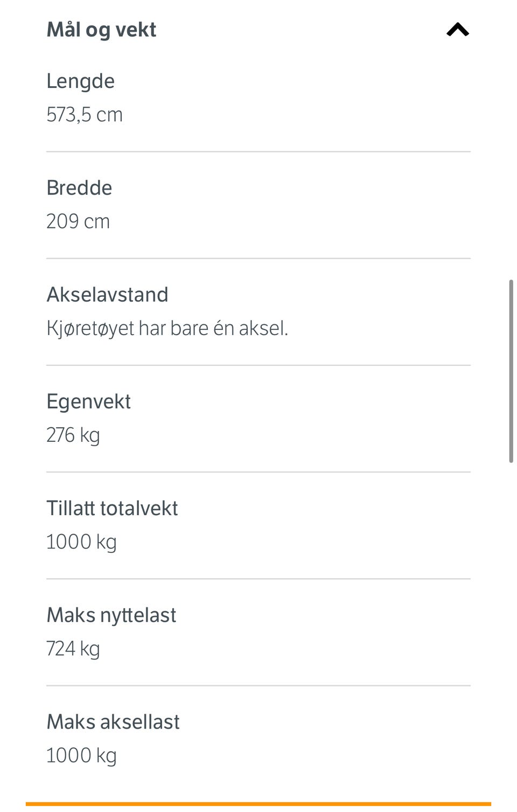Select the Akselavstand label

[107, 295]
